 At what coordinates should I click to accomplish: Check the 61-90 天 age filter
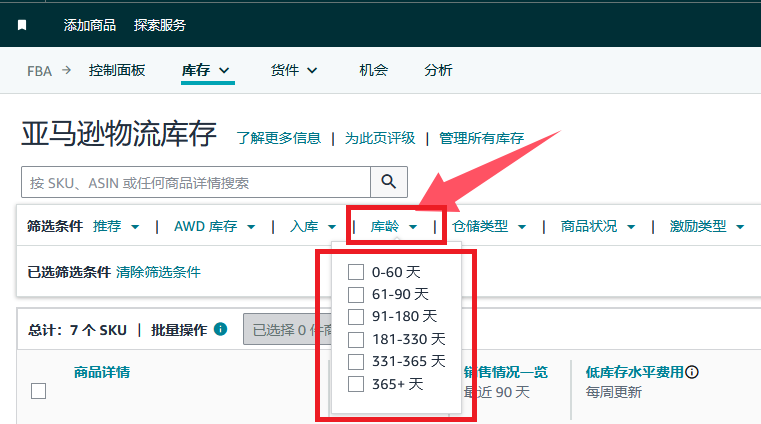356,294
